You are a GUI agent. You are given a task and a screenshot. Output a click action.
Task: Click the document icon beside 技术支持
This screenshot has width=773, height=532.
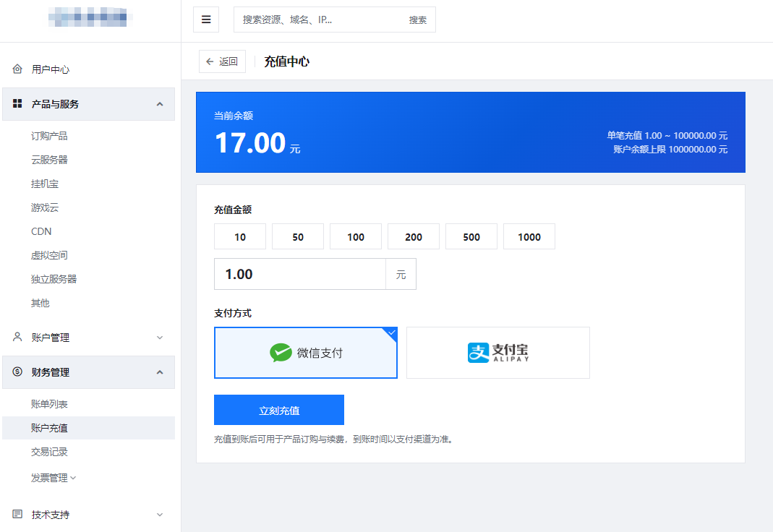tap(17, 514)
